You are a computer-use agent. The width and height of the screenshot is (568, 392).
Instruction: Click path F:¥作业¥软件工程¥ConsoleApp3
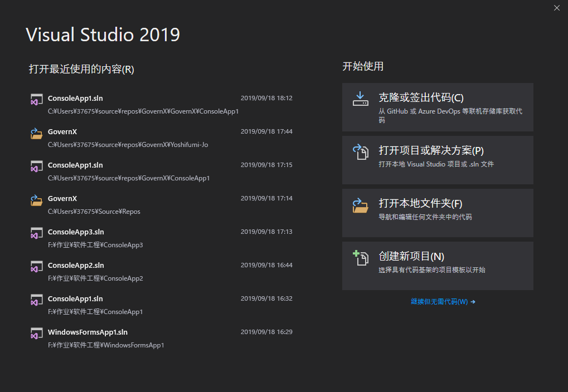(x=95, y=244)
